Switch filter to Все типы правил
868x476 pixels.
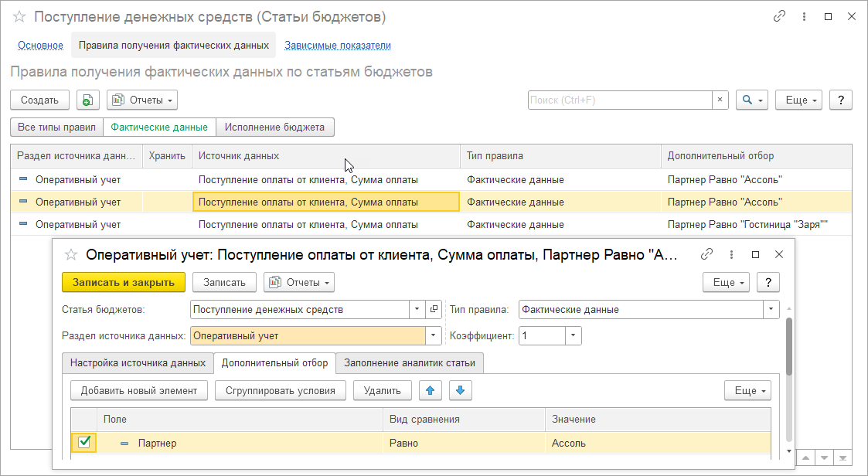click(x=56, y=127)
